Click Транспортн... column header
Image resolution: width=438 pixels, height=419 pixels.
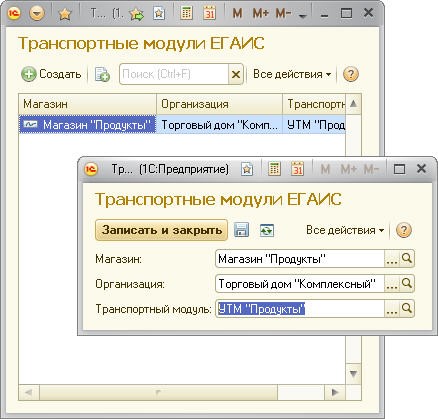click(x=314, y=104)
